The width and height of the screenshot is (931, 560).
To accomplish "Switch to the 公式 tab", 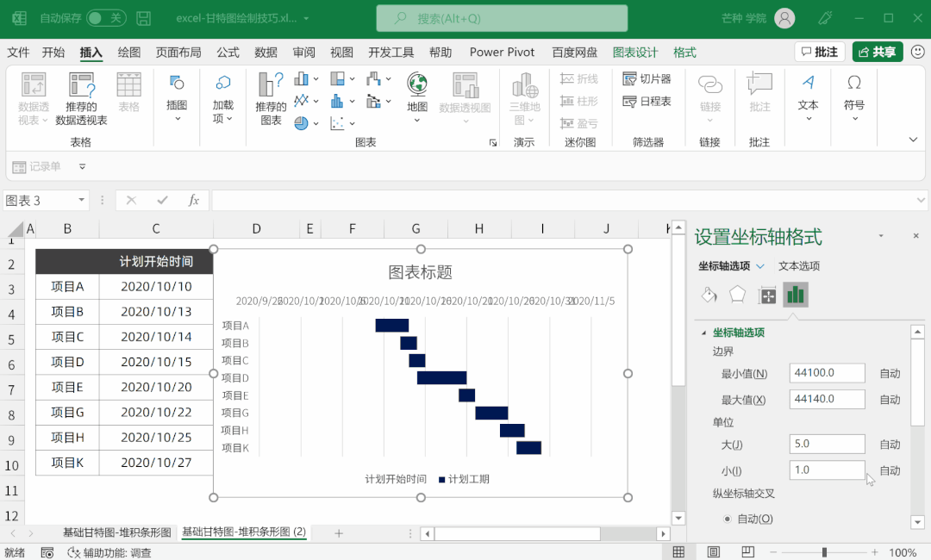I will click(228, 53).
